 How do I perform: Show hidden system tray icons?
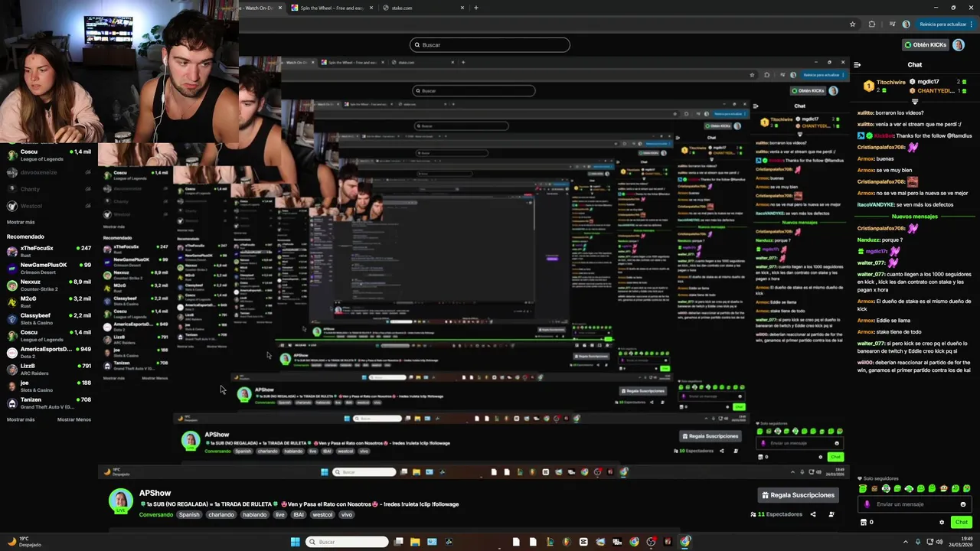pos(906,542)
